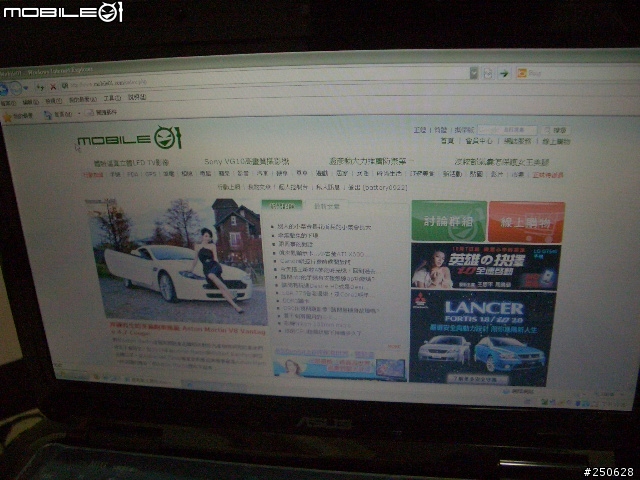Click the browser Forward arrow button

16,88
